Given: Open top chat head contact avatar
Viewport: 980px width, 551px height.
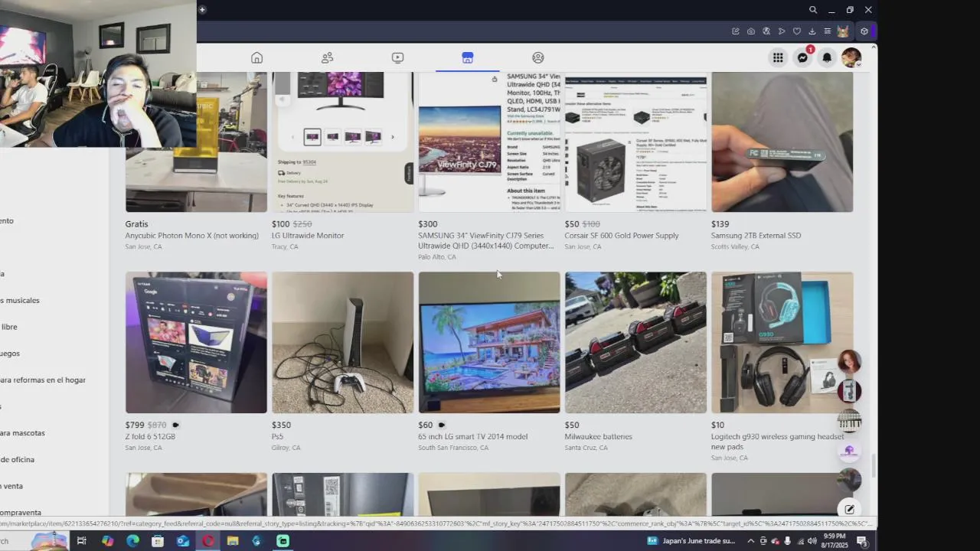Looking at the screenshot, I should pos(849,362).
